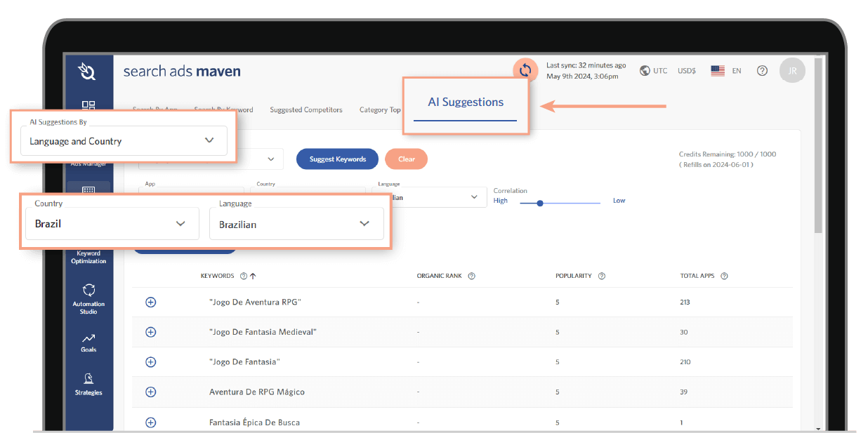
Task: Open Strategies in the sidebar
Action: click(88, 384)
